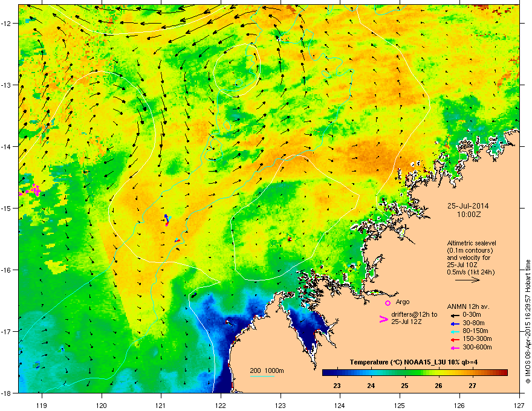Click longitude axis label 125
532x411 pixels.
coord(400,405)
